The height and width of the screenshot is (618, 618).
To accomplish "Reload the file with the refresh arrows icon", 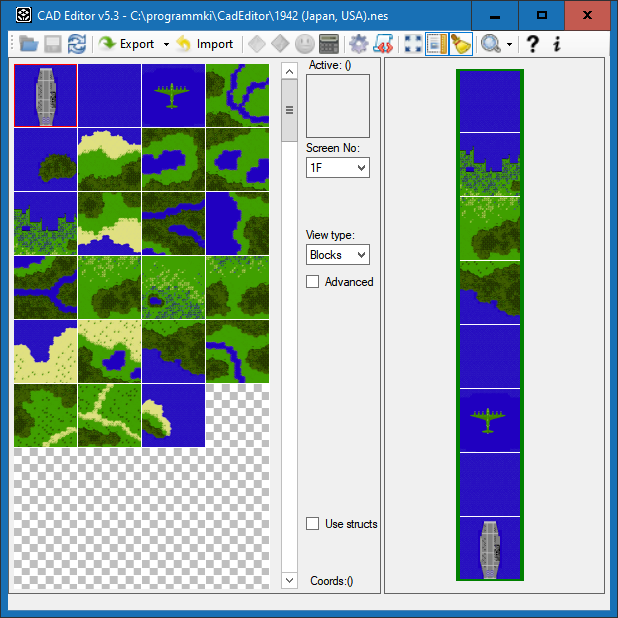I will 76,44.
